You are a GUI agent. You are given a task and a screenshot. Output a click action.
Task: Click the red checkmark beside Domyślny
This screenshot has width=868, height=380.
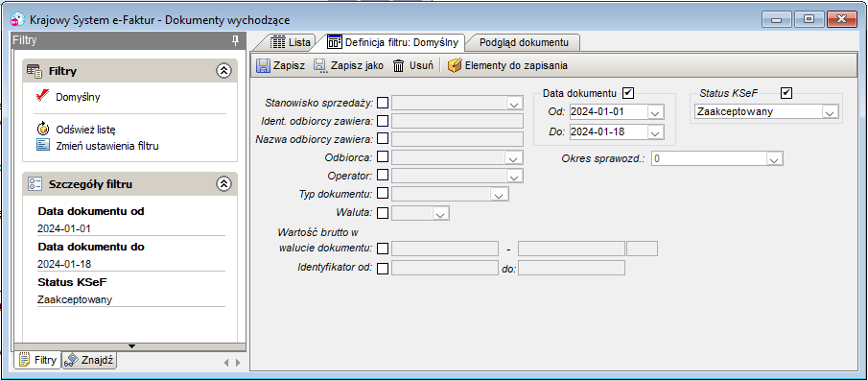pos(42,96)
